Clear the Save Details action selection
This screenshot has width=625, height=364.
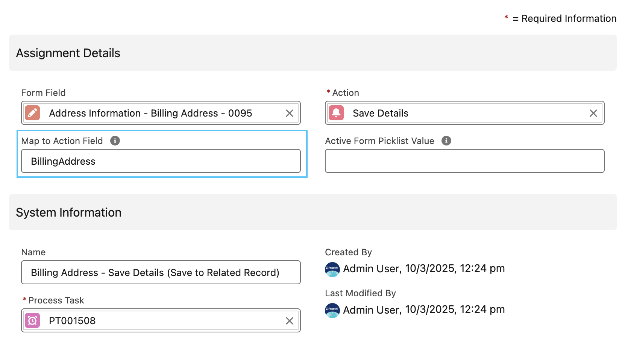[593, 113]
